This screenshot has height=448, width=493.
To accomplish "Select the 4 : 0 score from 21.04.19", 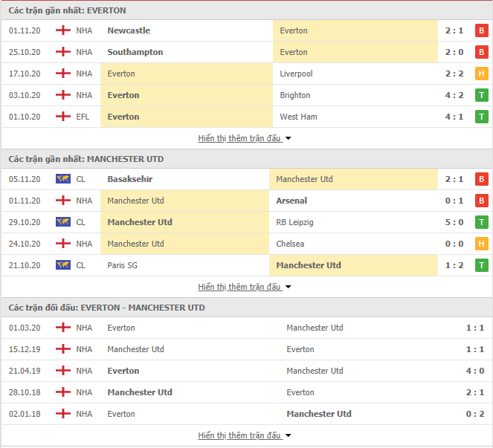I will coord(474,371).
